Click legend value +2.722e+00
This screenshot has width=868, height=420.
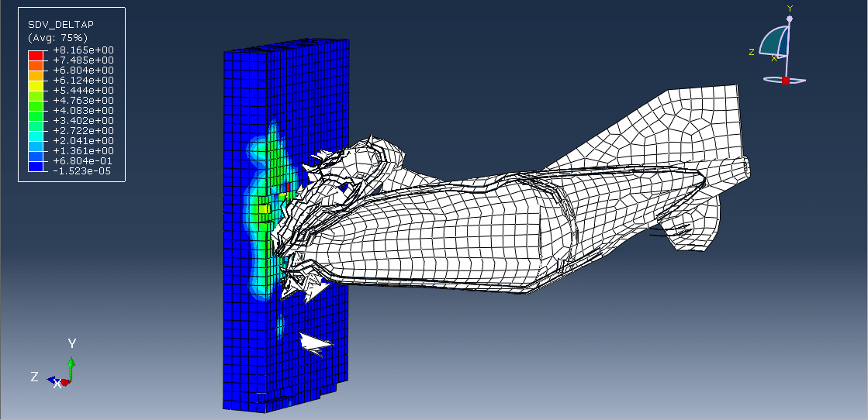pyautogui.click(x=84, y=131)
